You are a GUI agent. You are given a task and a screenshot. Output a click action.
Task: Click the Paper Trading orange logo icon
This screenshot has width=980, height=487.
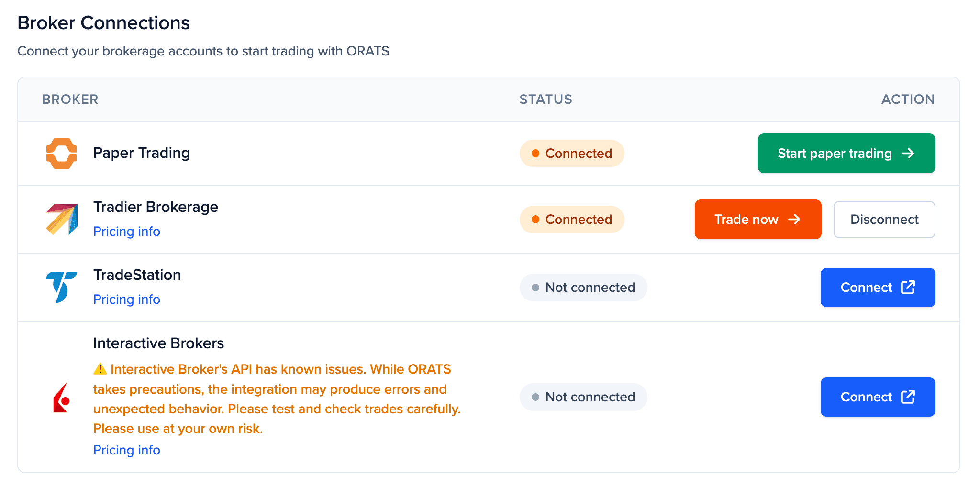click(61, 154)
